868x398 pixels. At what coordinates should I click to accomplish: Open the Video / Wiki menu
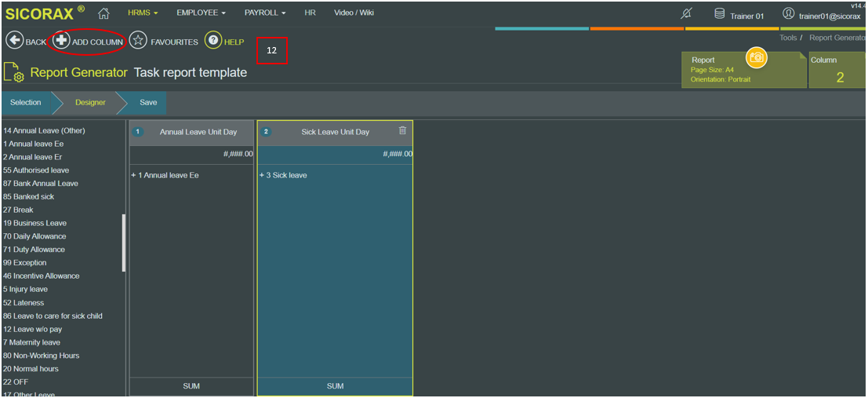coord(354,13)
